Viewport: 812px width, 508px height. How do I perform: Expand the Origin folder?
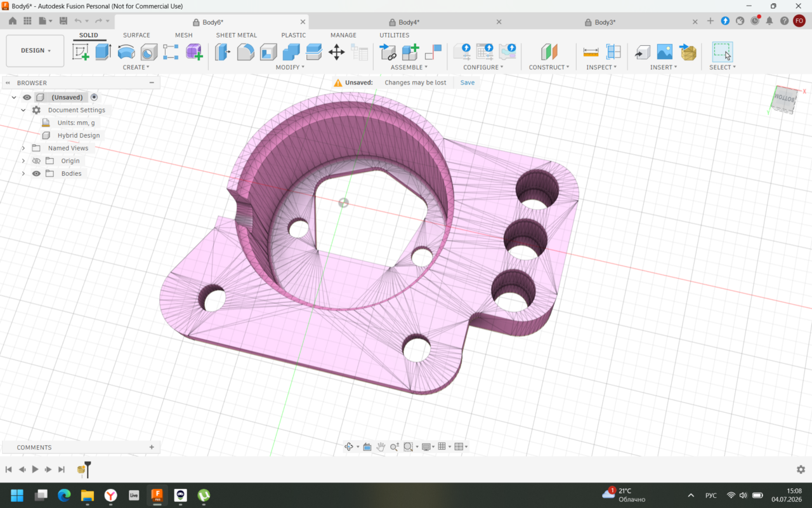coord(23,161)
